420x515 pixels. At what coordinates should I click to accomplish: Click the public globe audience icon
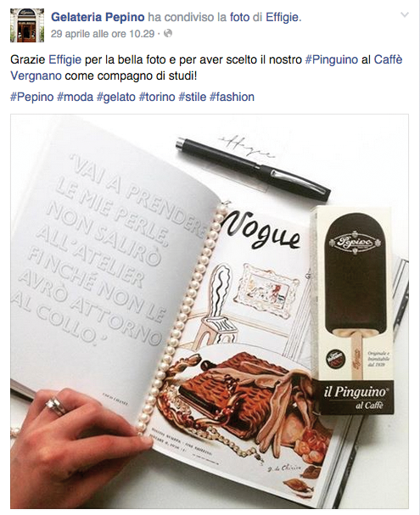click(168, 33)
